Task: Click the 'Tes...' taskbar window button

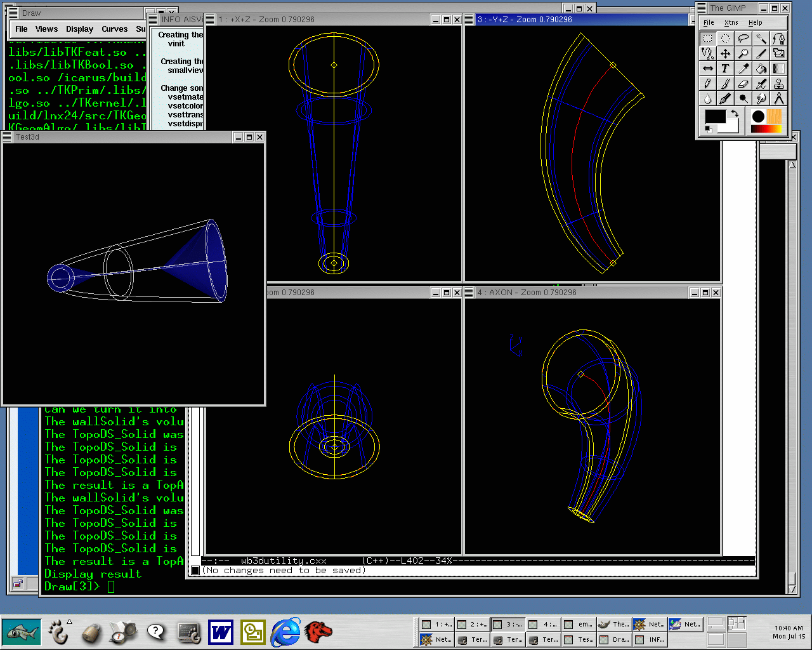Action: tap(578, 640)
